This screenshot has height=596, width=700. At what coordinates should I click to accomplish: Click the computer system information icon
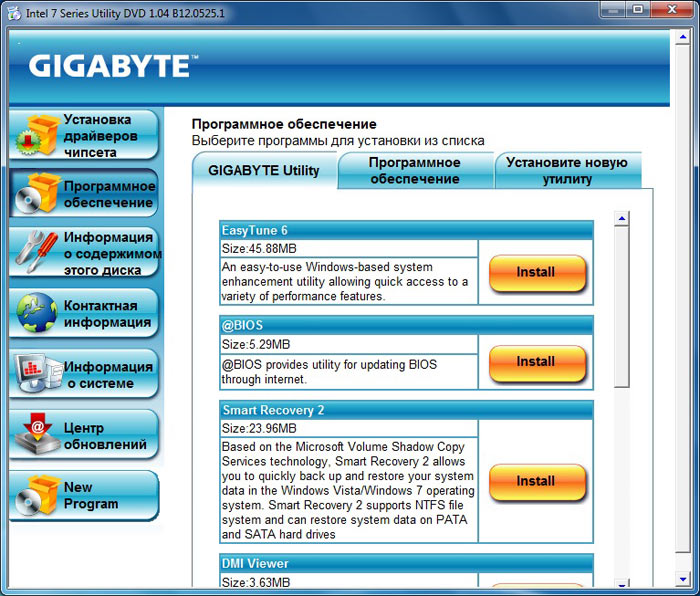pos(38,373)
